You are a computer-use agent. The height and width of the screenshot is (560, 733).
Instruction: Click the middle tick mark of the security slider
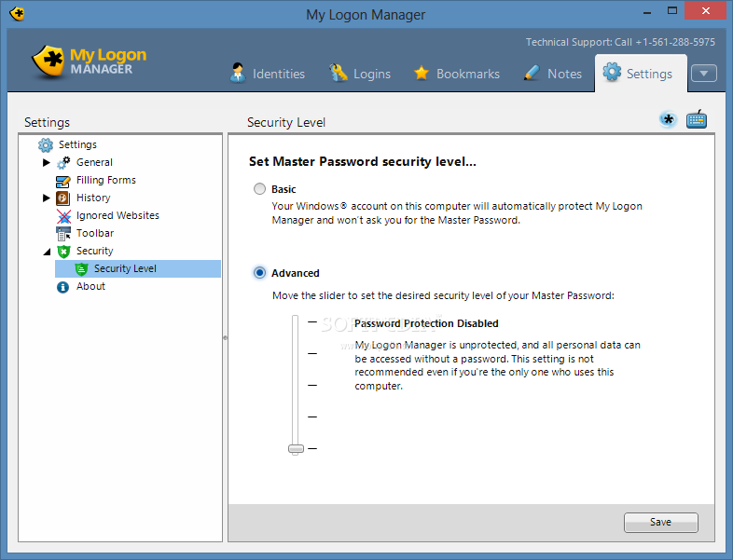[x=312, y=386]
